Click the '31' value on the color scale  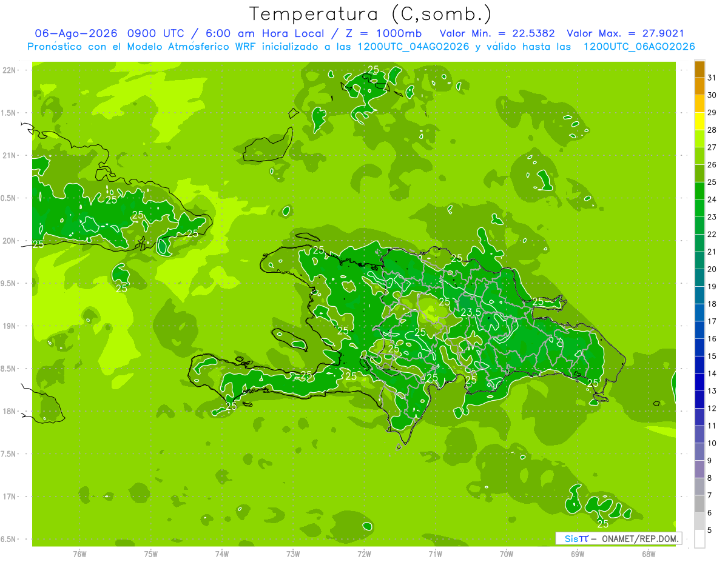click(712, 78)
